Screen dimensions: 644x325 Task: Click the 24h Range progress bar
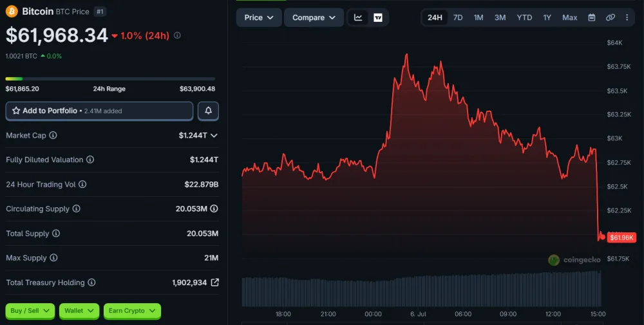click(x=110, y=79)
